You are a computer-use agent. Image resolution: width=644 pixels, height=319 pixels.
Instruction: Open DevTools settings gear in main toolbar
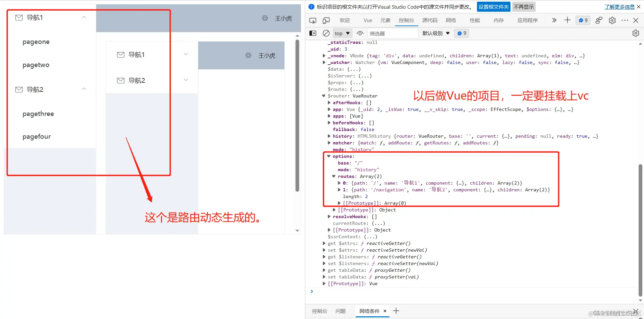pyautogui.click(x=612, y=20)
